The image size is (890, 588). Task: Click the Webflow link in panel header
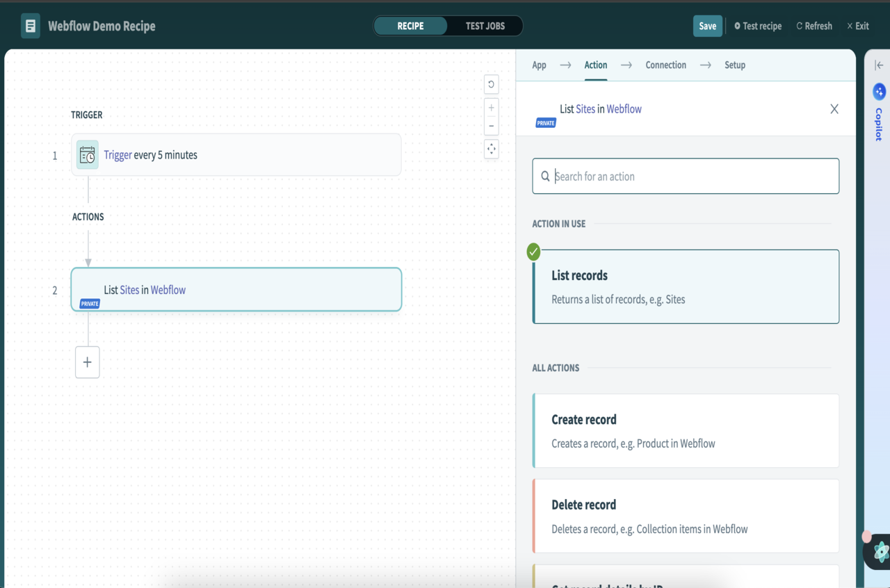pyautogui.click(x=624, y=109)
